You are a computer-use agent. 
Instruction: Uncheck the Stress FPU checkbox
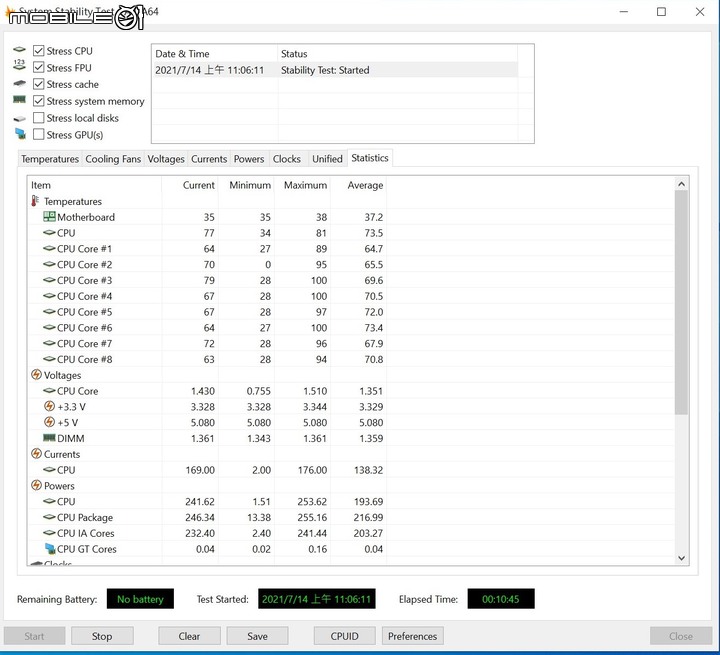(39, 68)
